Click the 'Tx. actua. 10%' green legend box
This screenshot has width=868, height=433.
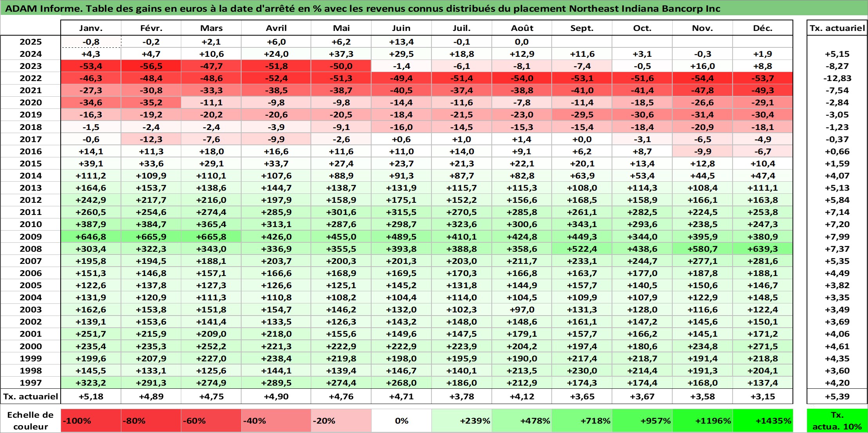(837, 421)
